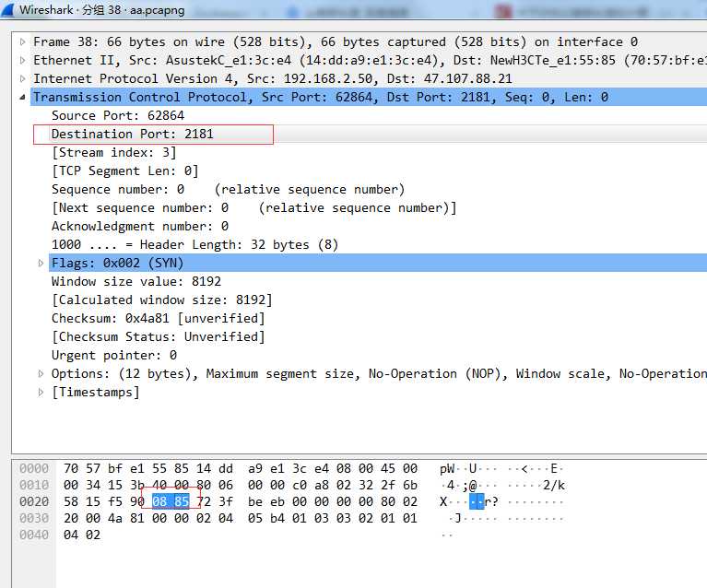Select Sequence number: 0 row
This screenshot has width=707, height=588.
(228, 189)
